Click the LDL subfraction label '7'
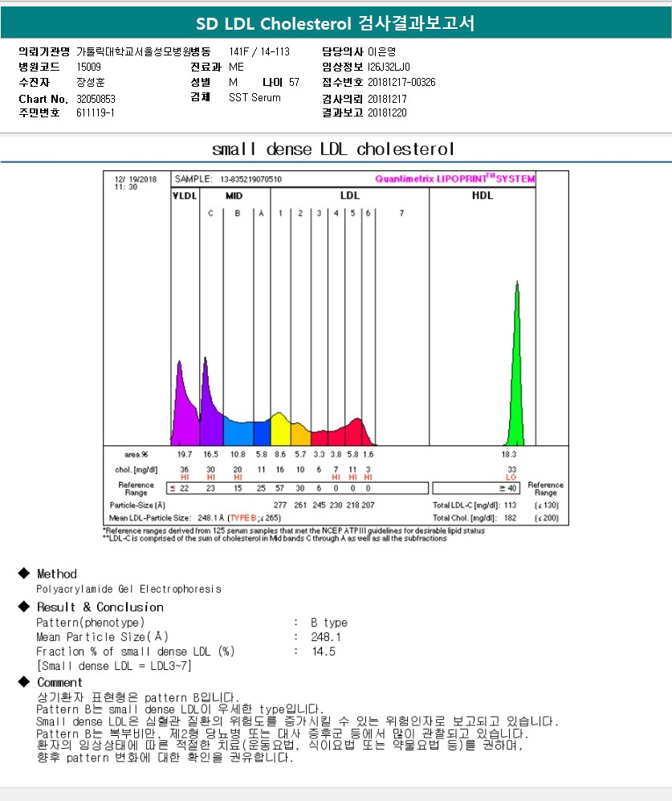 pos(402,213)
